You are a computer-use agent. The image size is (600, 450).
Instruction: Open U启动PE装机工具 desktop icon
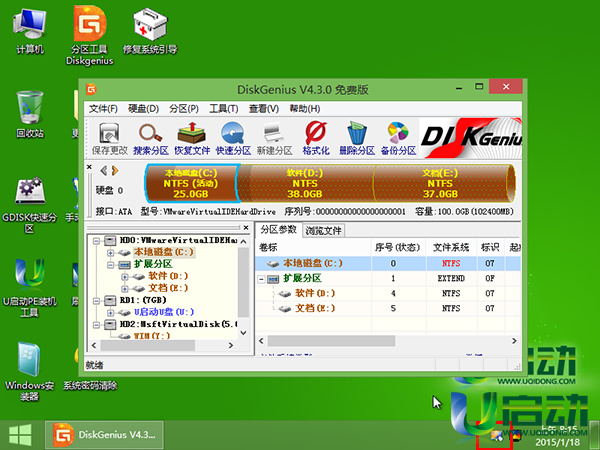pos(29,288)
